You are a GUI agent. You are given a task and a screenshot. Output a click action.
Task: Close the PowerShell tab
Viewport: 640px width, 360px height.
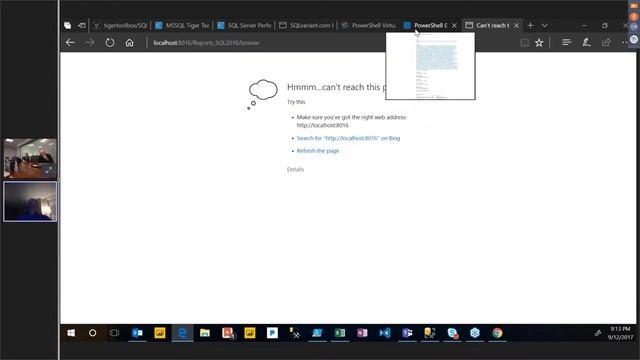[454, 25]
